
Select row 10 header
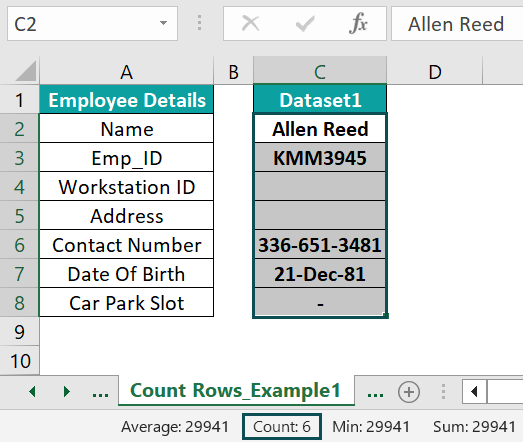point(19,361)
